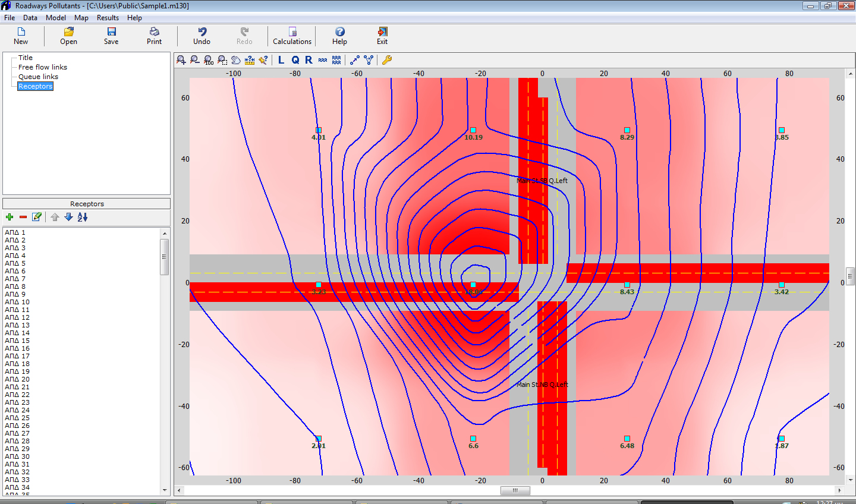Click the map's horizontal scrollbar thumb
Image resolution: width=856 pixels, height=504 pixels.
[x=515, y=490]
